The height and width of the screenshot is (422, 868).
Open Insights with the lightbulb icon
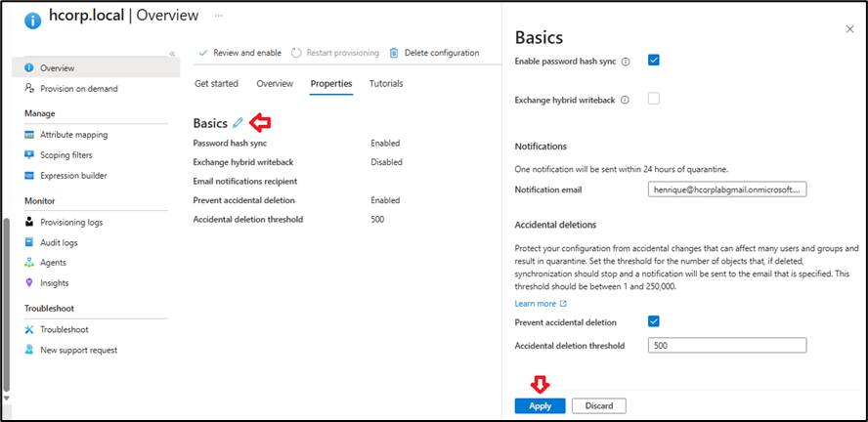tap(56, 283)
